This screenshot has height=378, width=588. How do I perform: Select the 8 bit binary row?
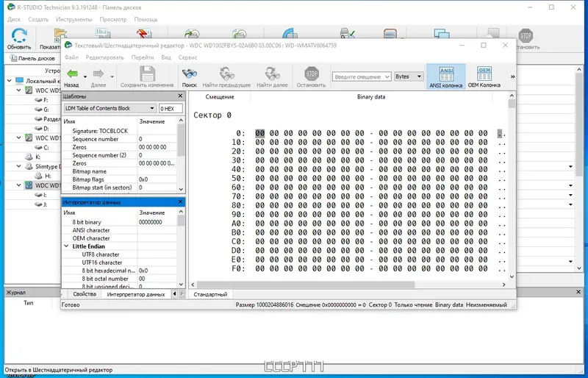119,222
